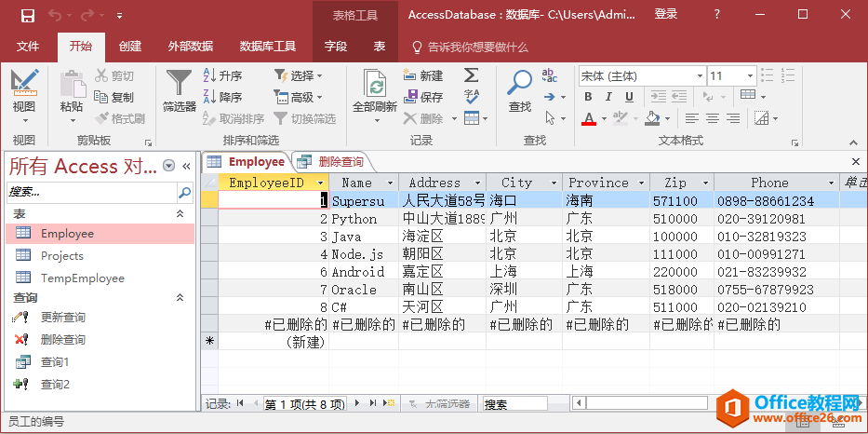Switch to 创建 (Create) ribbon tab

(130, 47)
